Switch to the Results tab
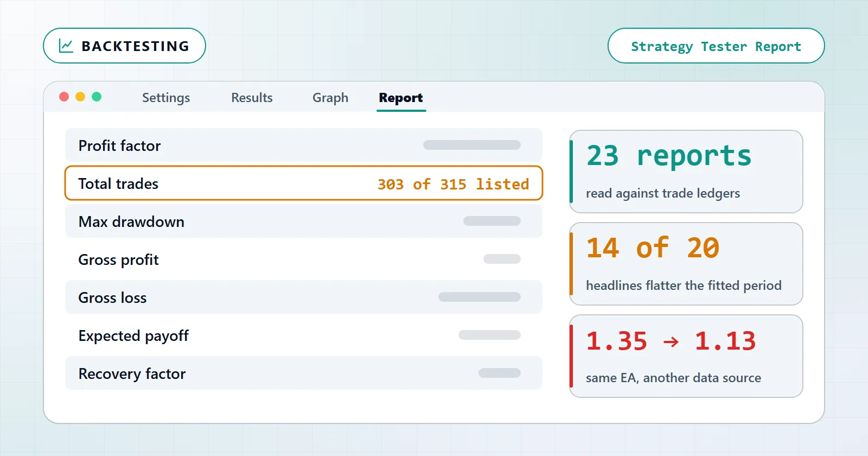Screen dimensions: 868x456 (x=252, y=98)
